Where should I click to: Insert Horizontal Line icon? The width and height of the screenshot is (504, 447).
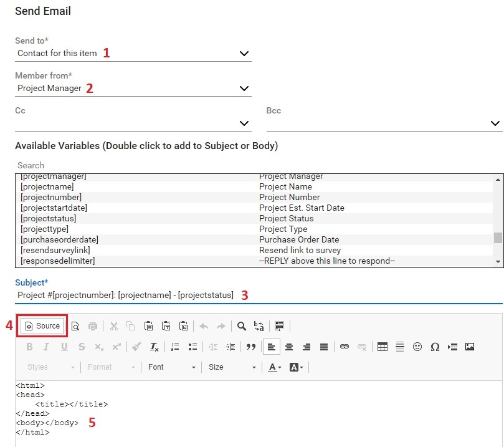pyautogui.click(x=399, y=347)
